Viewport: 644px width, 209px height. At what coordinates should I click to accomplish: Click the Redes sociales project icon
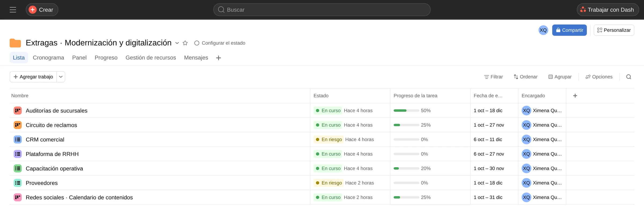click(x=18, y=197)
